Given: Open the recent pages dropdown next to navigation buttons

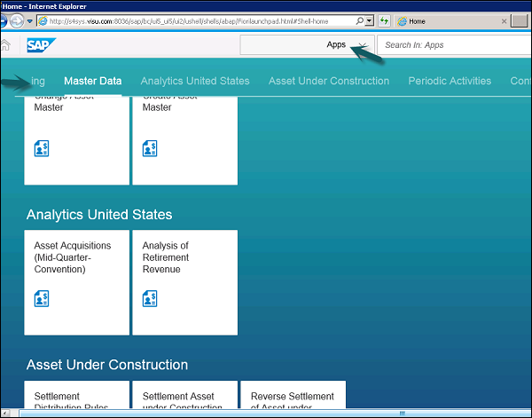Looking at the screenshot, I should (x=30, y=20).
